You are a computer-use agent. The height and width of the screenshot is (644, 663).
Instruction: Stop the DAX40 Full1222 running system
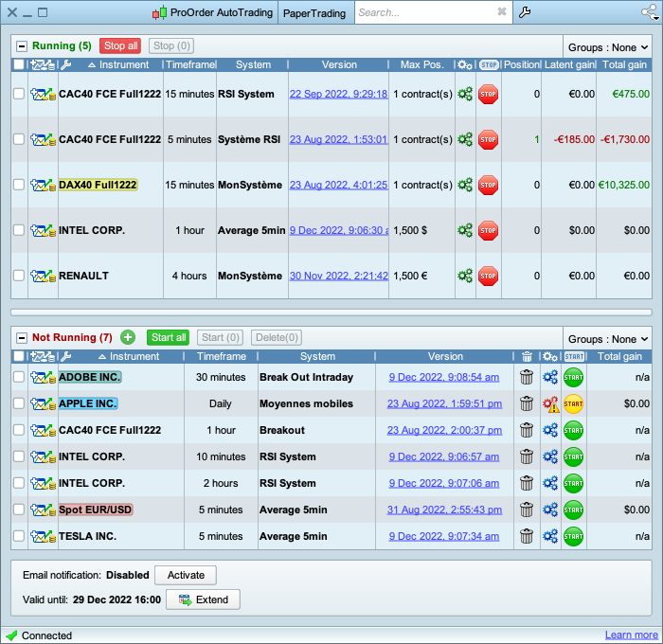click(488, 185)
